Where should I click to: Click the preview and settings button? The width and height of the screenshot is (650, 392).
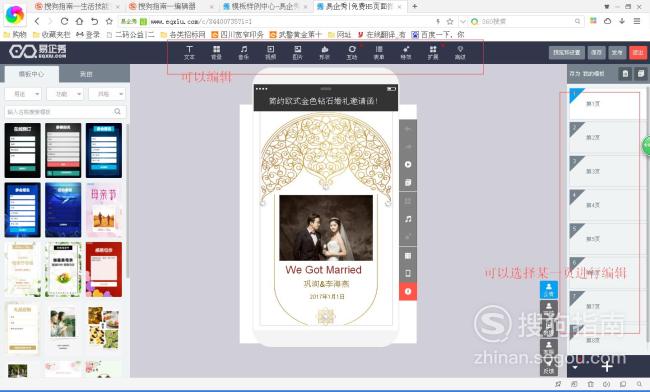567,53
